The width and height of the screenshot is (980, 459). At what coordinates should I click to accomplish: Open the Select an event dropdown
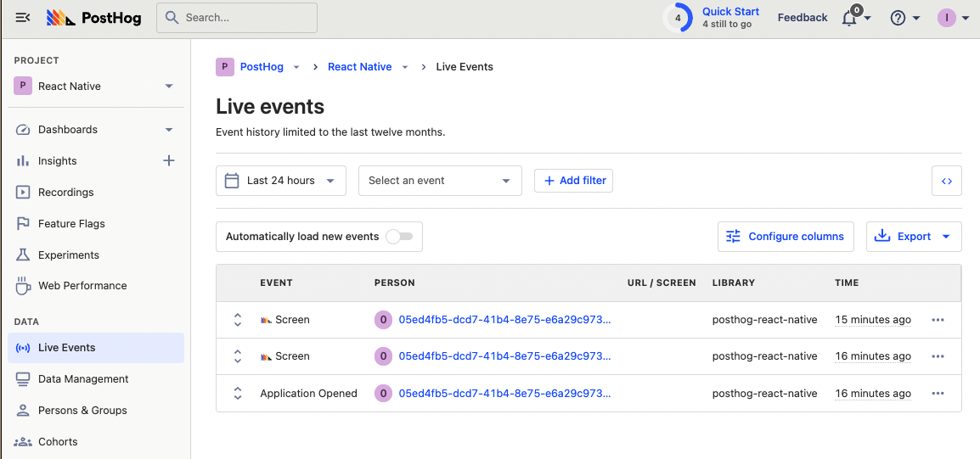coord(440,181)
